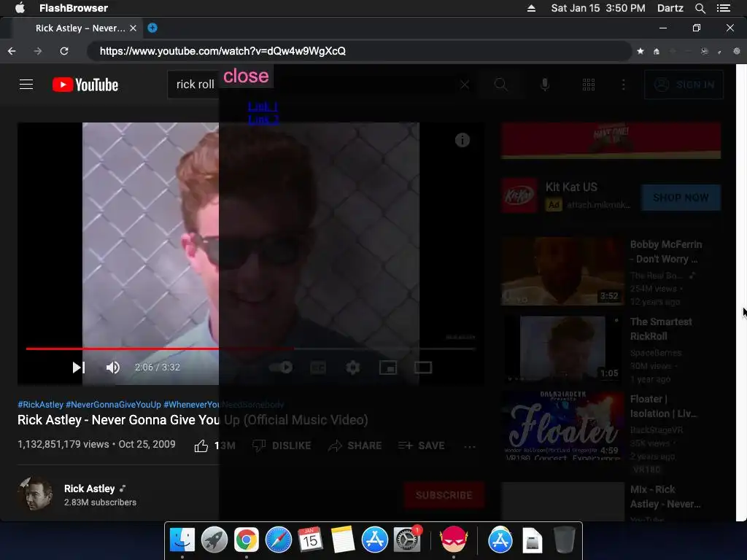Screen dimensions: 747x560
Task: Open Bobby McFerrin Don't Worry video thumbnail
Action: [x=562, y=271]
